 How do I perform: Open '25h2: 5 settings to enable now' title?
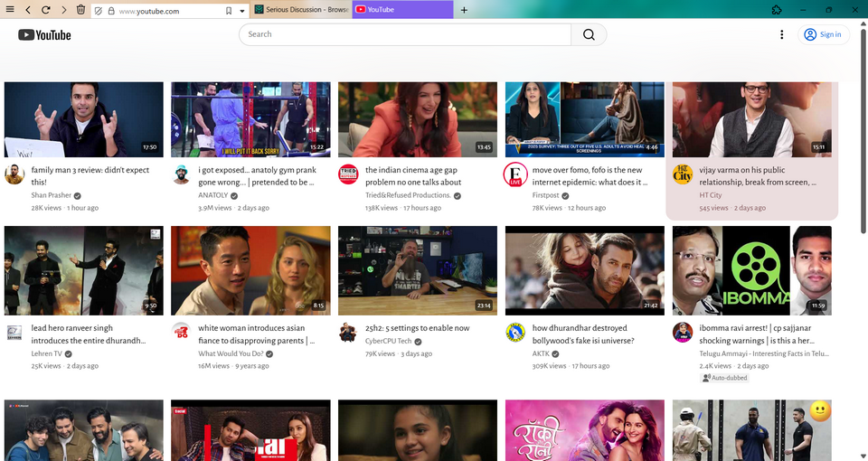pyautogui.click(x=418, y=328)
